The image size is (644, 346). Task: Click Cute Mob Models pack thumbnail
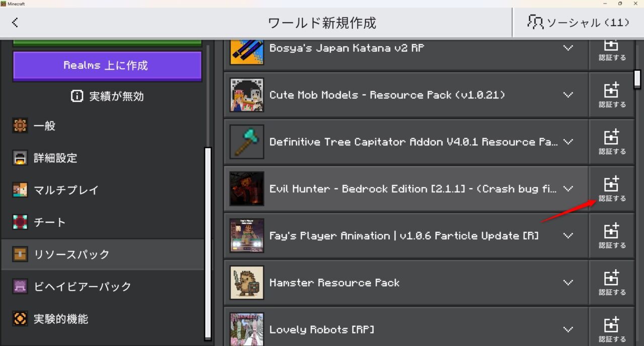(247, 95)
